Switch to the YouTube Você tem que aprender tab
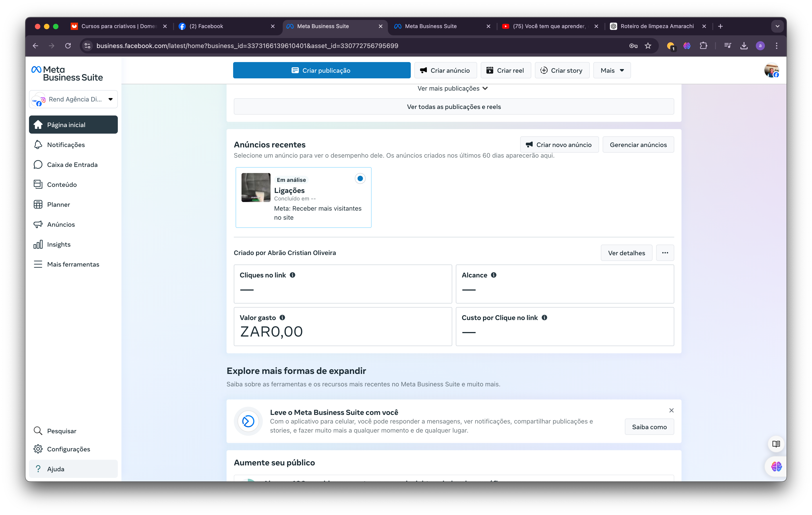The height and width of the screenshot is (515, 812). coord(550,26)
